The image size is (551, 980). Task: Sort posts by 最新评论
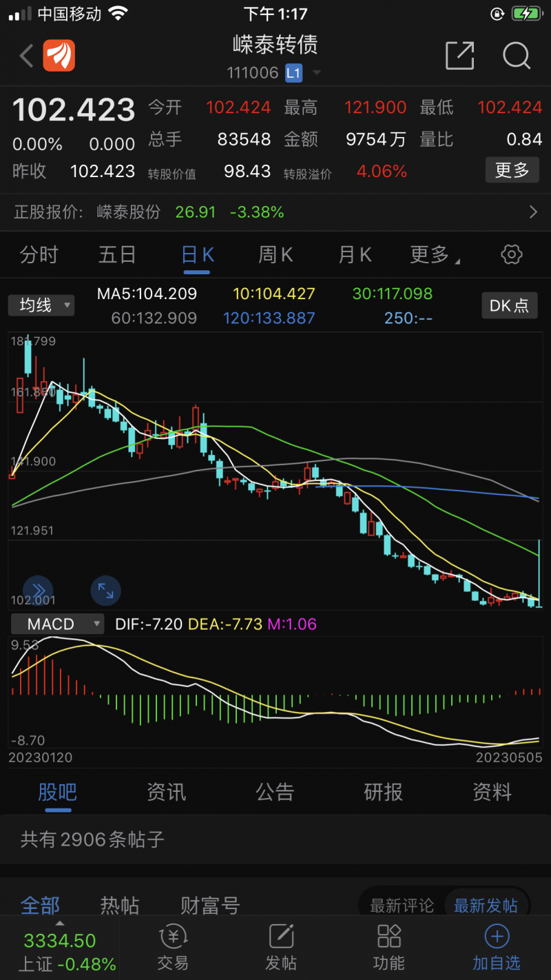point(402,905)
